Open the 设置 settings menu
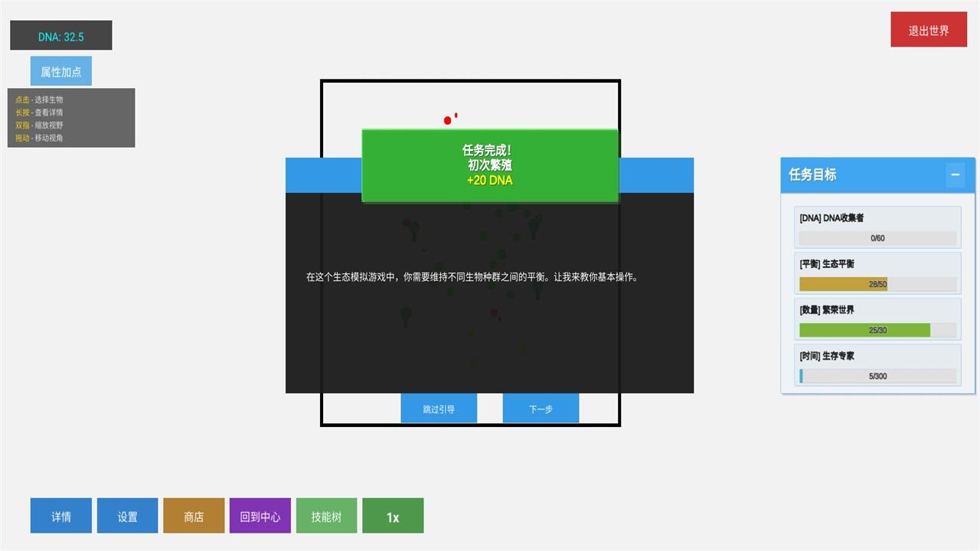Screen dimensions: 980x551 tap(127, 517)
